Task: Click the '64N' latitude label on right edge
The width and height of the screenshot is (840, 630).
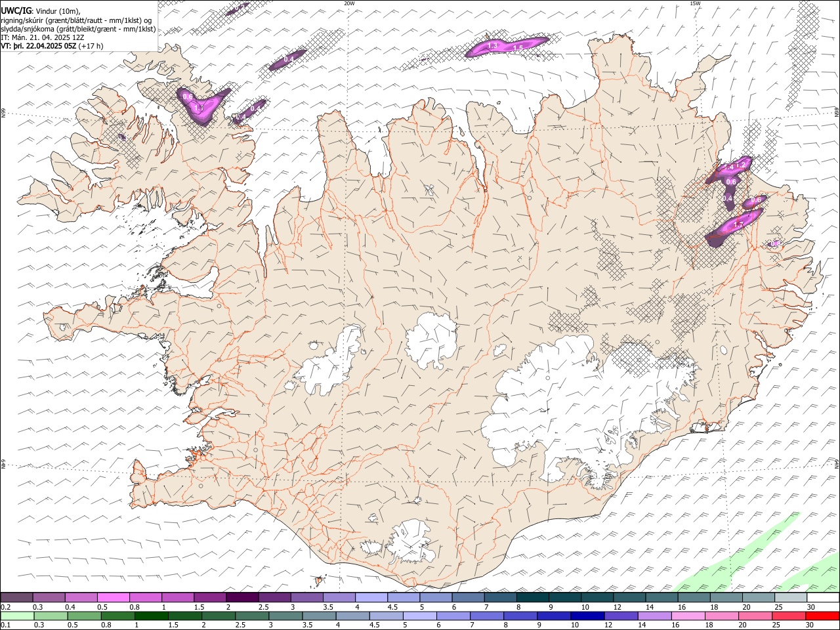Action: tap(837, 463)
